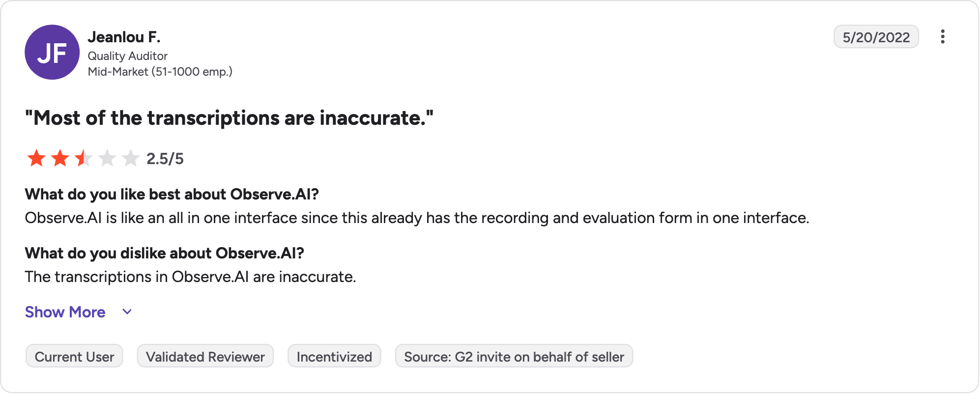The width and height of the screenshot is (980, 394).
Task: Select the Validated Reviewer tag
Action: (x=205, y=356)
